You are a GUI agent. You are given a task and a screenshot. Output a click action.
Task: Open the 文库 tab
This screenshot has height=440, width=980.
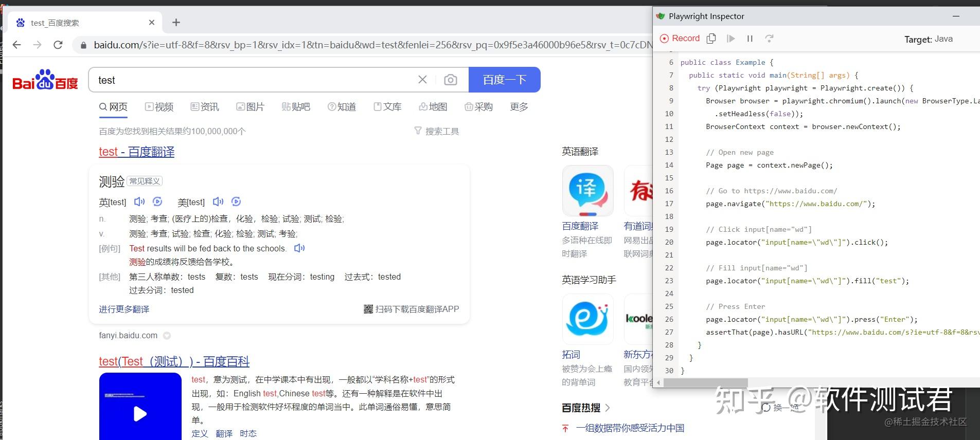coord(387,107)
